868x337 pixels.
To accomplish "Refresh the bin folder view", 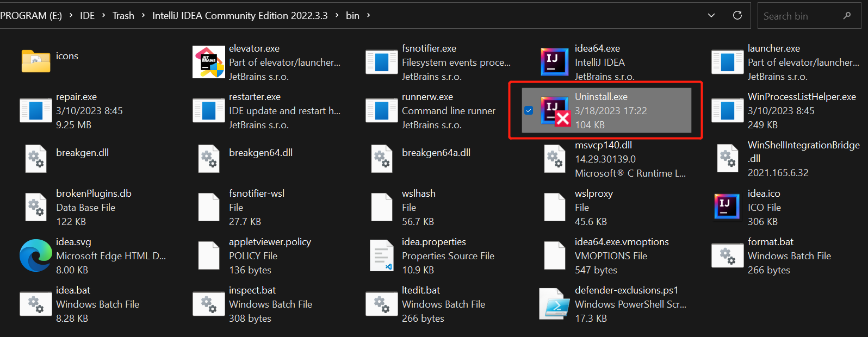I will 737,15.
